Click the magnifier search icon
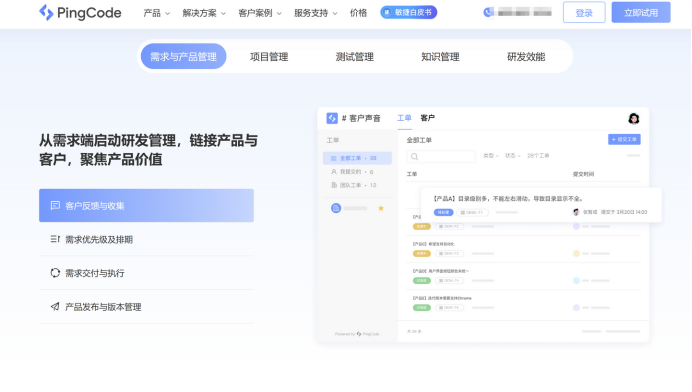The image size is (692, 392). (x=414, y=156)
